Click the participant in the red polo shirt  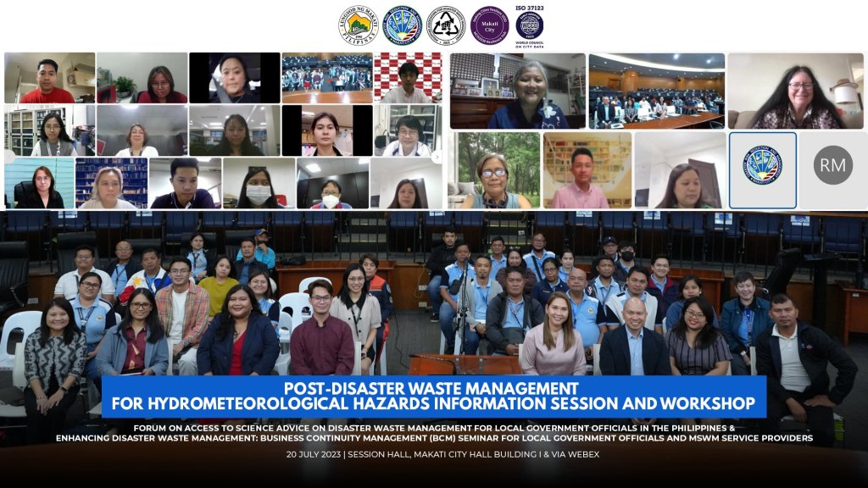(48, 78)
